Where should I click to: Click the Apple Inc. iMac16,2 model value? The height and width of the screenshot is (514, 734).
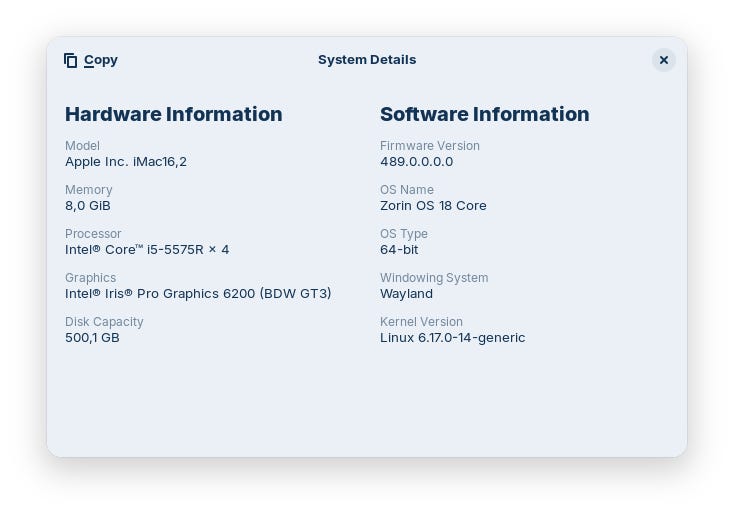pos(126,161)
